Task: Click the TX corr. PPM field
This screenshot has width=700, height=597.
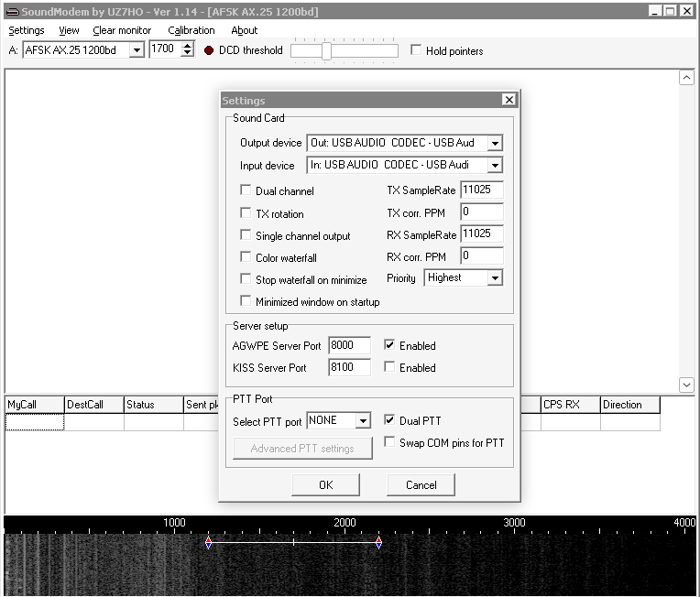Action: pos(482,212)
